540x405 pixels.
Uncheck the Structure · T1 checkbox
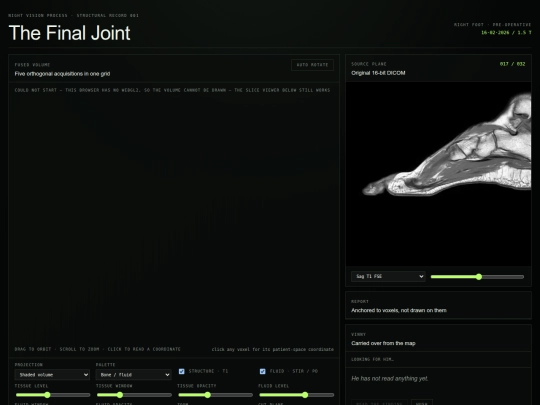tap(181, 371)
